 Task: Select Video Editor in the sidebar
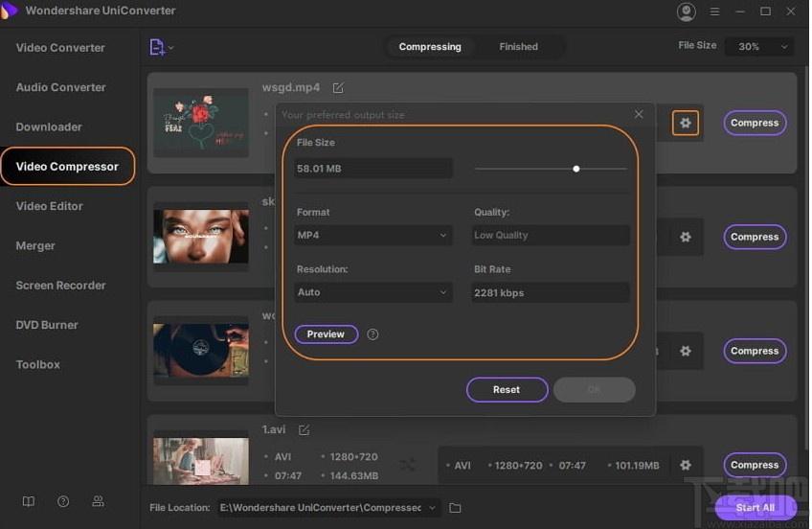(x=49, y=206)
